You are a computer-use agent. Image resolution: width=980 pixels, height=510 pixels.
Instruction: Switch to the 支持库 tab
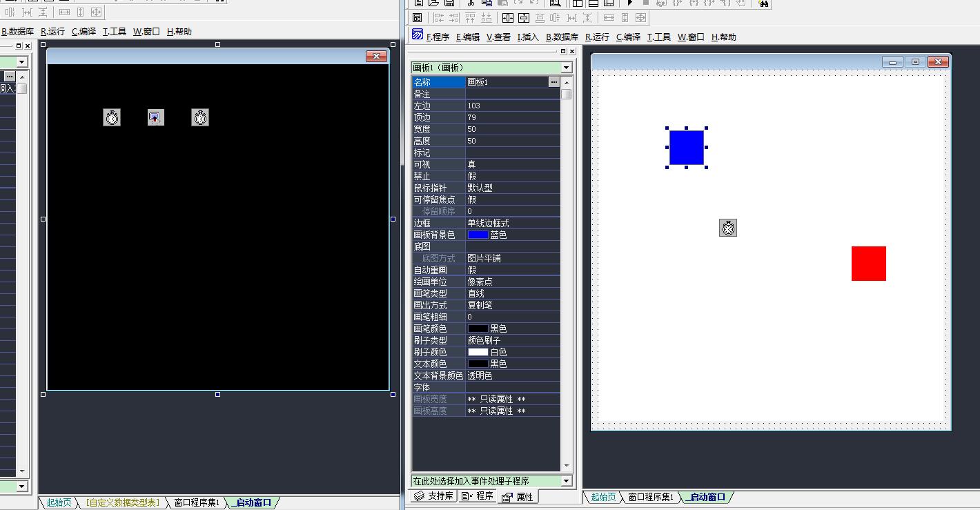[434, 496]
